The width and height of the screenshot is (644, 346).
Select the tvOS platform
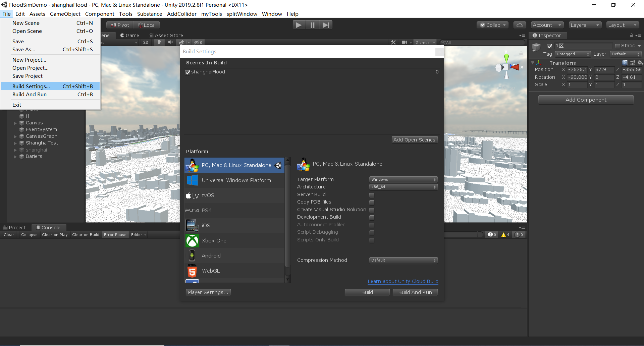pyautogui.click(x=234, y=195)
